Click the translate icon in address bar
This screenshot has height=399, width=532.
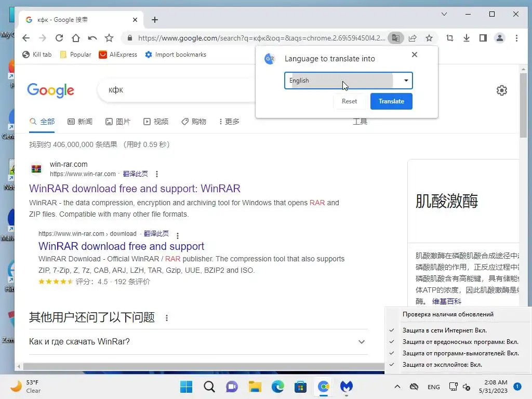(x=395, y=38)
